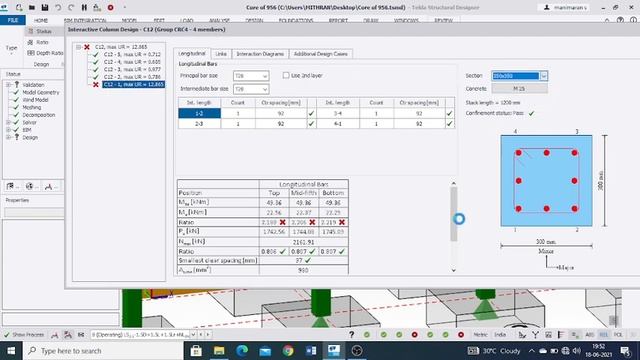The height and width of the screenshot is (360, 640).
Task: Click the 2-3 int. length table cell
Action: [199, 123]
